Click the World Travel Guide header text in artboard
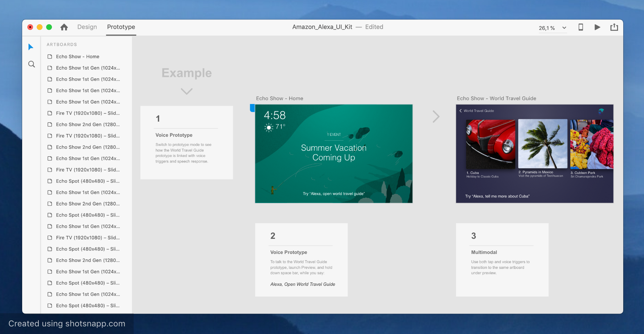This screenshot has width=644, height=334. coord(479,111)
